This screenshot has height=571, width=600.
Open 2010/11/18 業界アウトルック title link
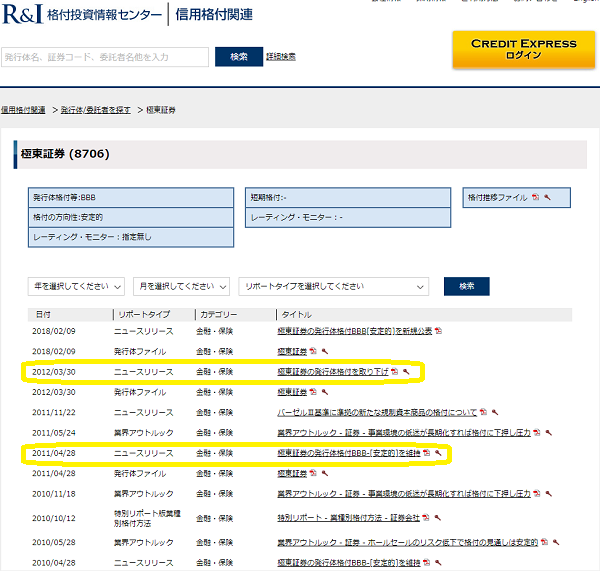click(404, 493)
